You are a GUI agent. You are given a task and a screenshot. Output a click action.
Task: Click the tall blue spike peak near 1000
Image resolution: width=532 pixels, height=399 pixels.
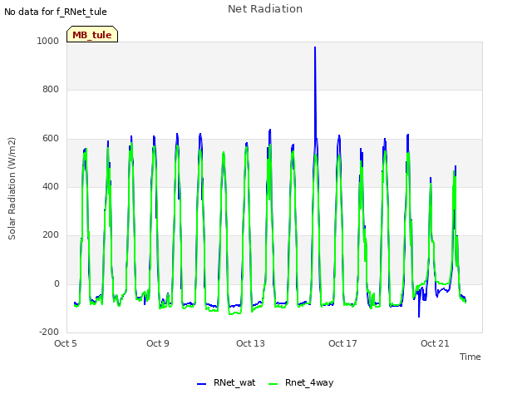click(315, 47)
